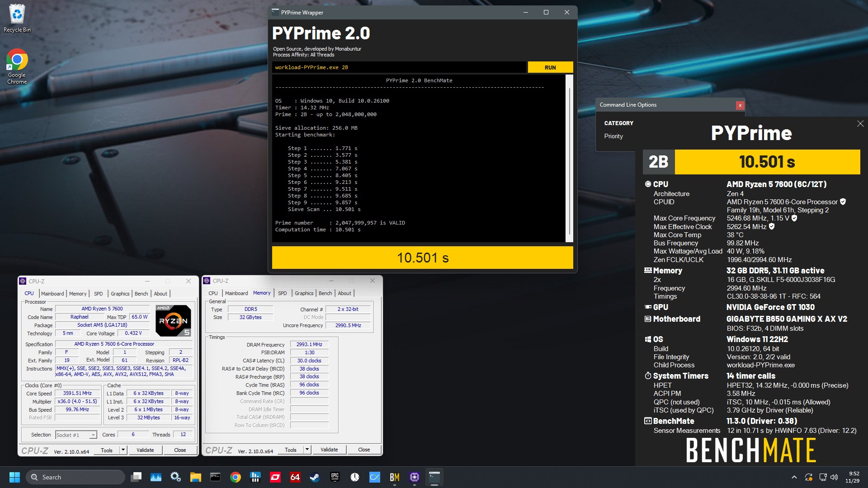The width and height of the screenshot is (868, 488).
Task: Switch to Mainboard tab in left CPU-Z
Action: point(52,294)
